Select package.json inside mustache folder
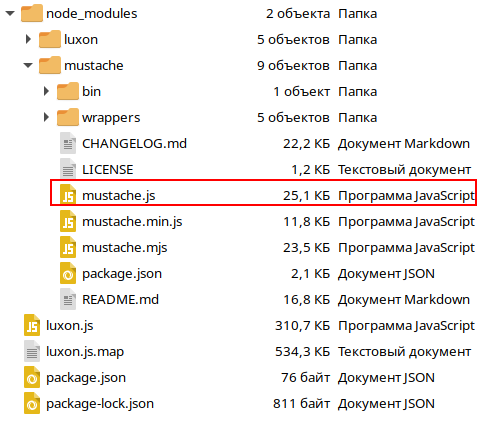This screenshot has height=421, width=482. 122,274
